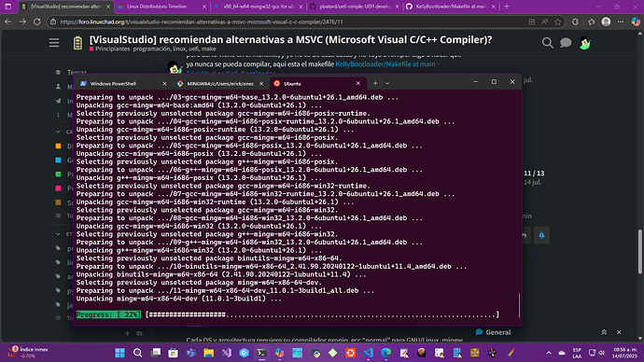
Task: Go back with the browser back arrow
Action: coord(7,21)
